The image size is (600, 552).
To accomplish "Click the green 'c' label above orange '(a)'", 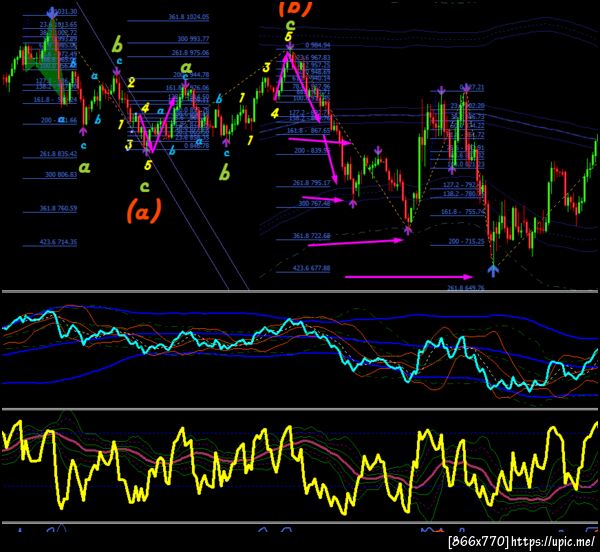I will [144, 187].
